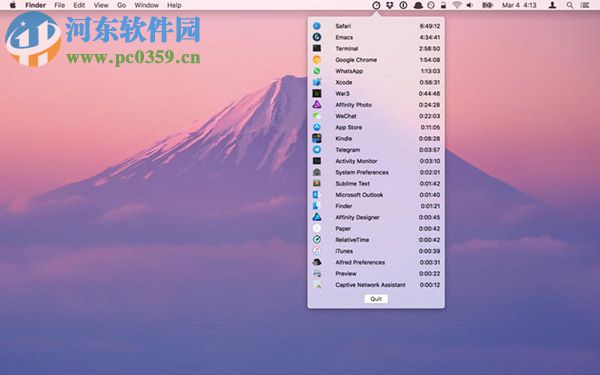Image resolution: width=600 pixels, height=375 pixels.
Task: Open the Help menu
Action: click(x=174, y=5)
